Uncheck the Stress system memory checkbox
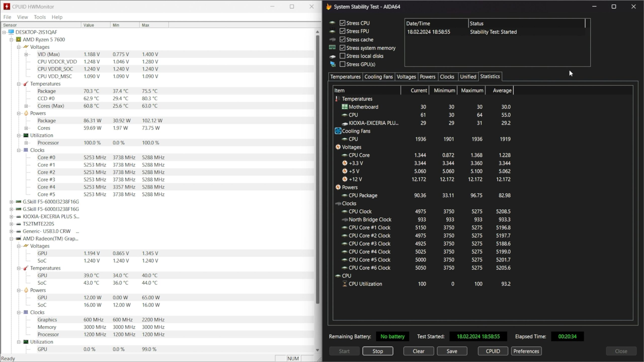644x362 pixels. (342, 48)
